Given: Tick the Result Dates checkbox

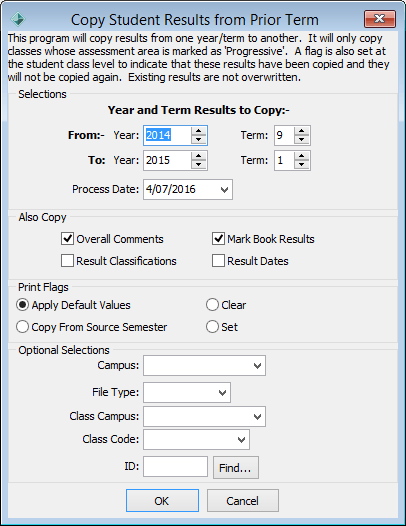Looking at the screenshot, I should (218, 261).
